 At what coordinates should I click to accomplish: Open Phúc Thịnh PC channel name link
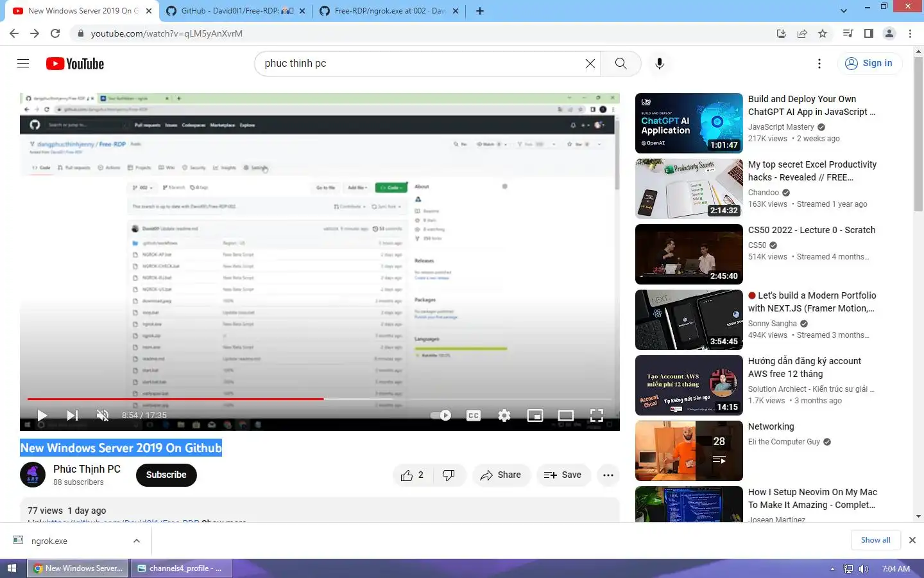click(x=87, y=469)
